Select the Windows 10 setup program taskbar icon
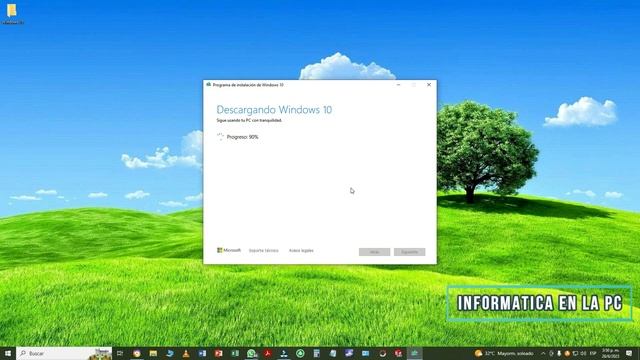 (x=415, y=353)
